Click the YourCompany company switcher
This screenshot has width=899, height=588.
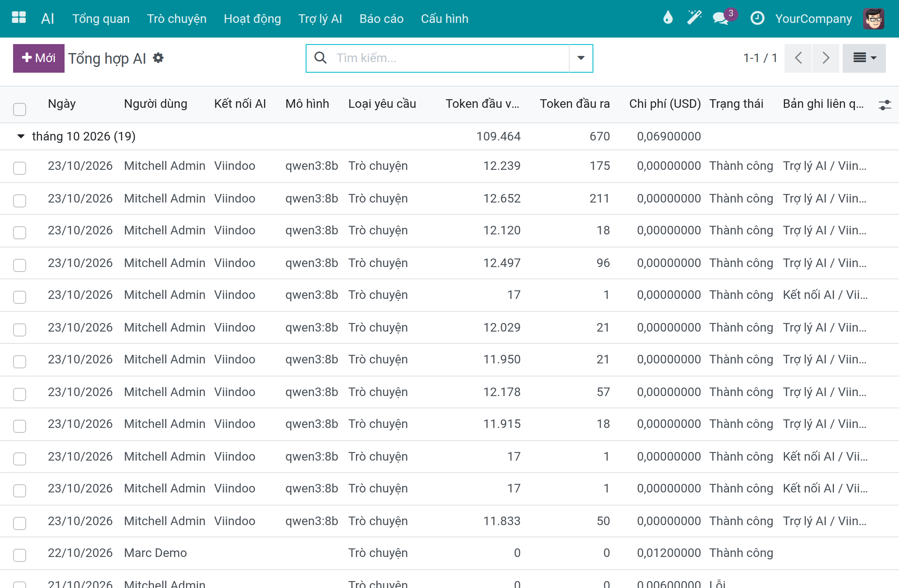tap(814, 18)
